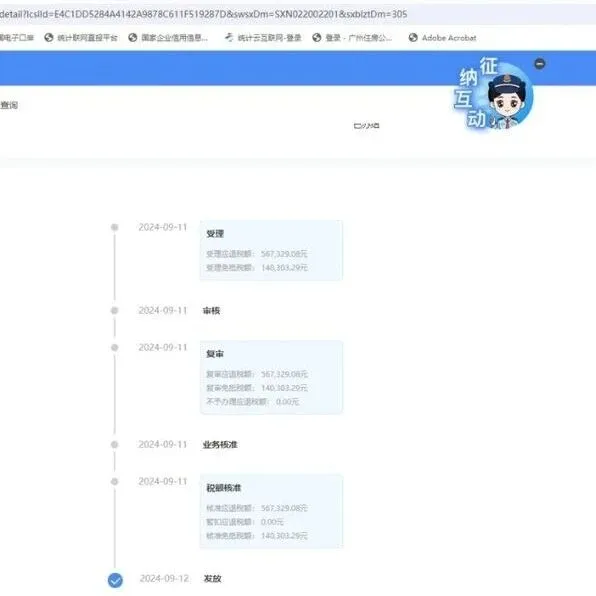Click the 统计云互联网 bookmark favicon
This screenshot has width=596, height=596.
coord(229,37)
